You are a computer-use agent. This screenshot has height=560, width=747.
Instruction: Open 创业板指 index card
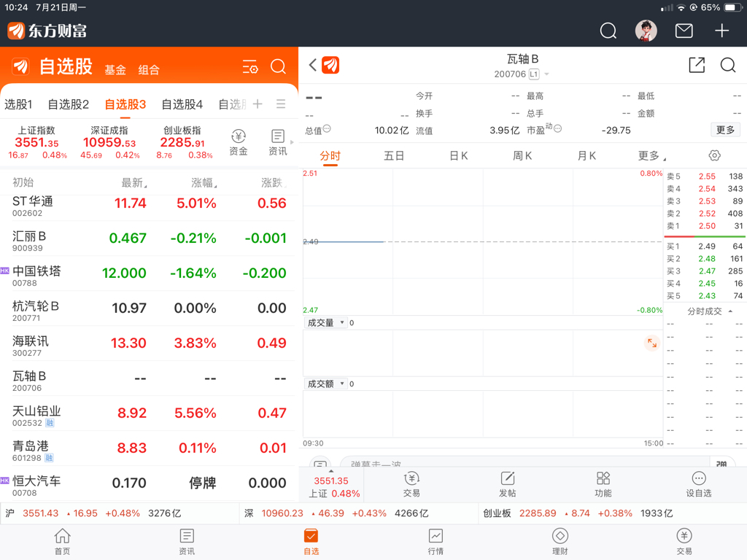click(182, 142)
